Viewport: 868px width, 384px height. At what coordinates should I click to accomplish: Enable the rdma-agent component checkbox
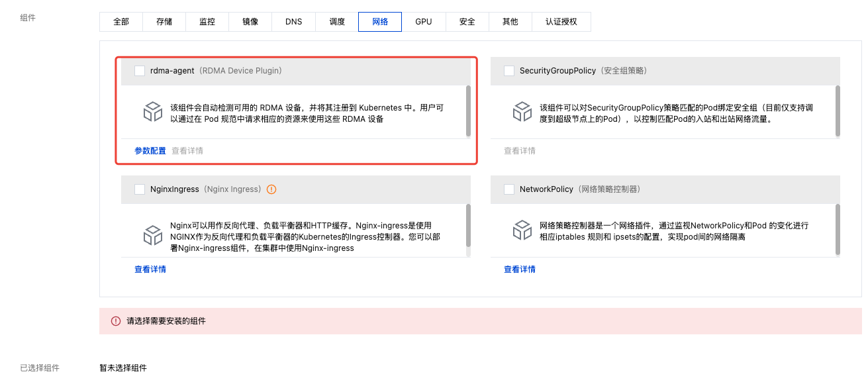(140, 71)
